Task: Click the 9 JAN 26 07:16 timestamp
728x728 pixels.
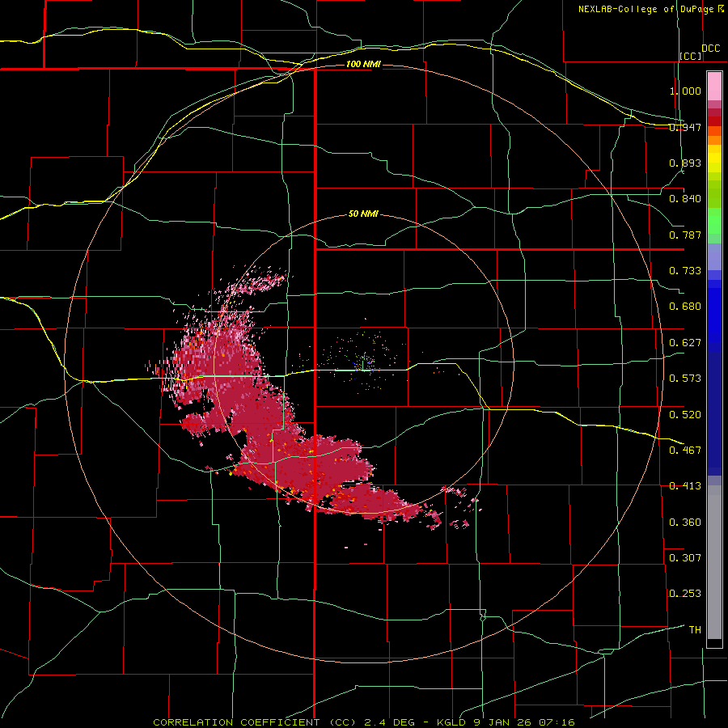Action: (x=525, y=722)
